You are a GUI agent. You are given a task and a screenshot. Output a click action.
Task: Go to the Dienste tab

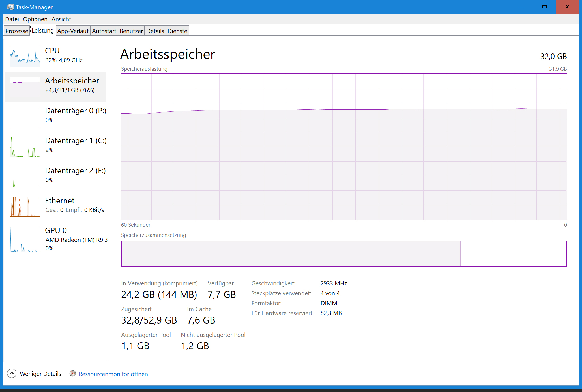pyautogui.click(x=177, y=31)
